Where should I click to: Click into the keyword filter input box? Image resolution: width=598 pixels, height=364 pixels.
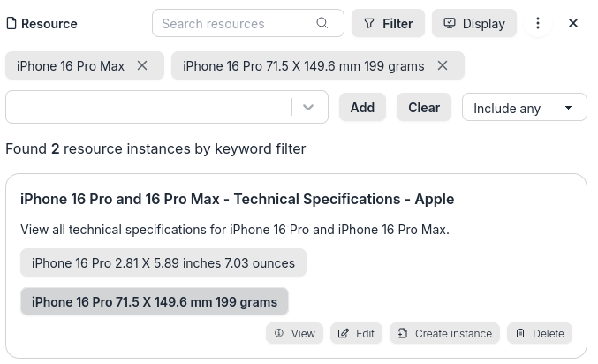148,107
